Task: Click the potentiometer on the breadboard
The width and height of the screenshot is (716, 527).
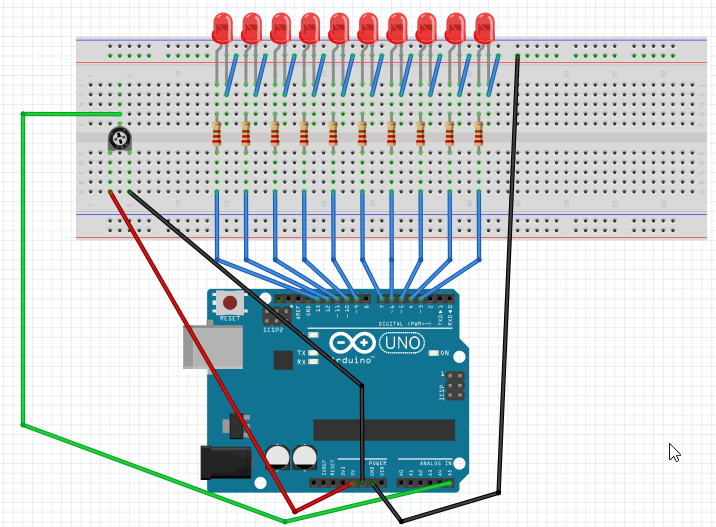Action: 120,141
